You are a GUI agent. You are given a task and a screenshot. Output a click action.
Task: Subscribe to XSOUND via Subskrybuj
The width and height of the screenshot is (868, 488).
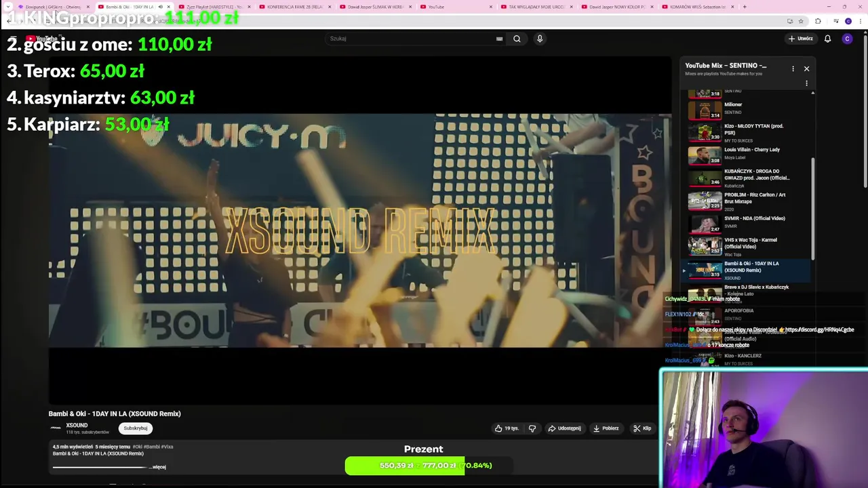[x=136, y=428]
